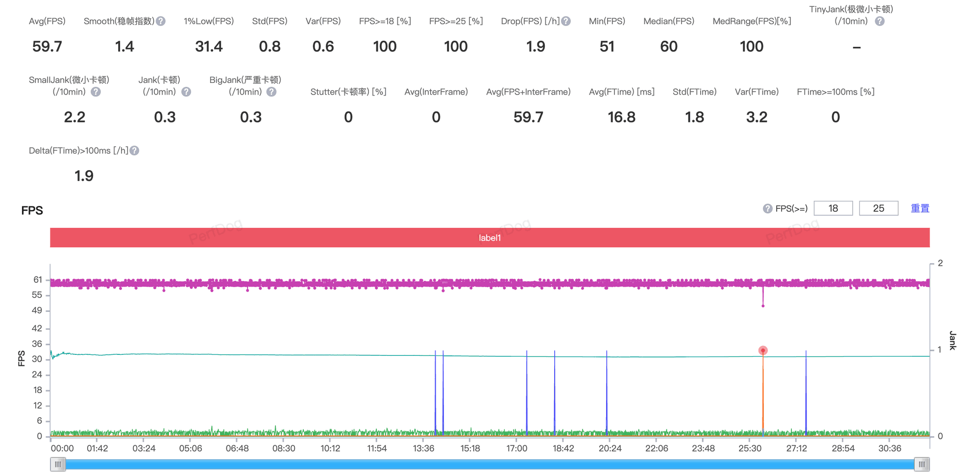Click TinyJank(极微小卡顿) help question mark

(880, 21)
